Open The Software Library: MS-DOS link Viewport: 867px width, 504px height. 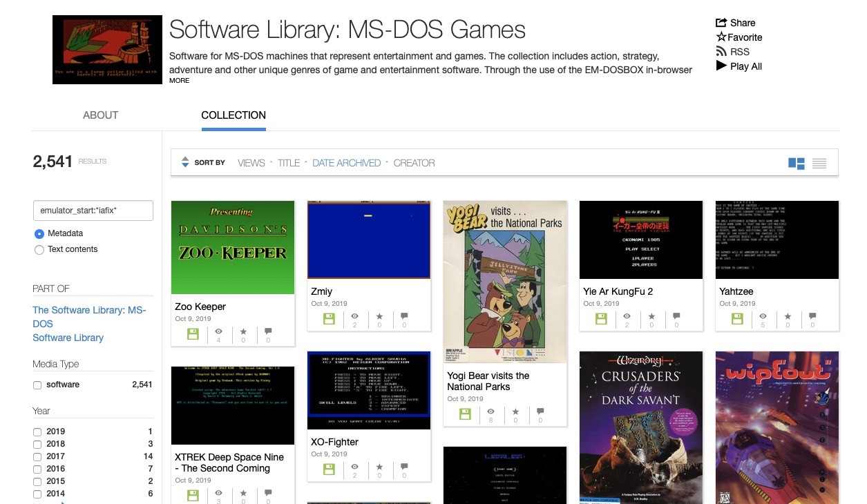point(89,317)
